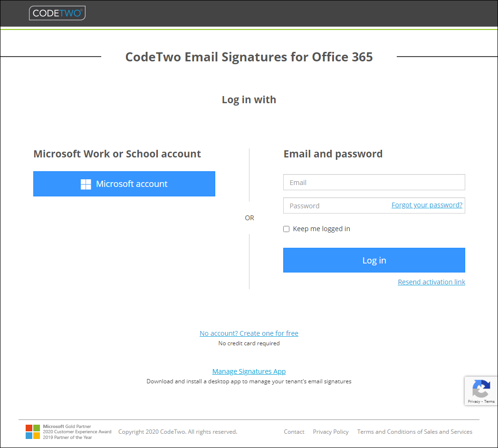Viewport: 498px width, 448px height.
Task: Open the Manage Signatures App link
Action: pyautogui.click(x=249, y=371)
